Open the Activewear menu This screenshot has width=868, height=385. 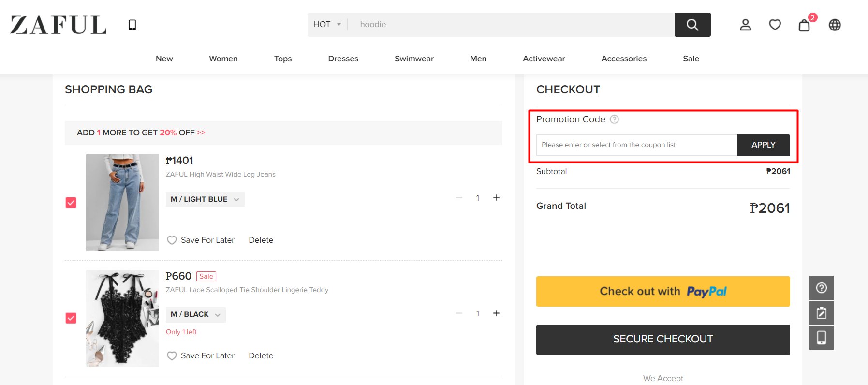point(544,59)
